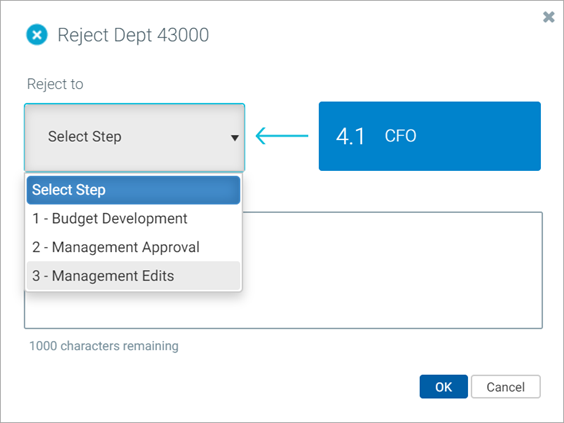
Task: Click the Select Step dropdown caret arrow
Action: [x=235, y=137]
